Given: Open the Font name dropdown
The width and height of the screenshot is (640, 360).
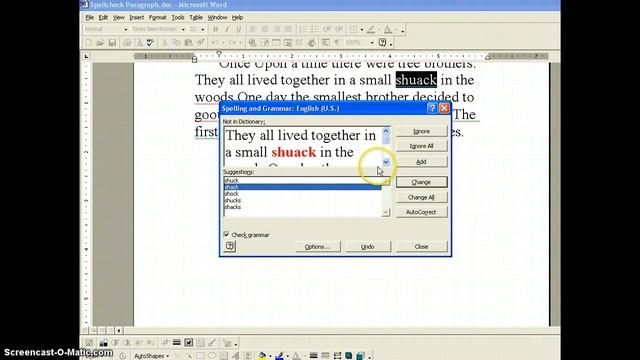Looking at the screenshot, I should 183,29.
